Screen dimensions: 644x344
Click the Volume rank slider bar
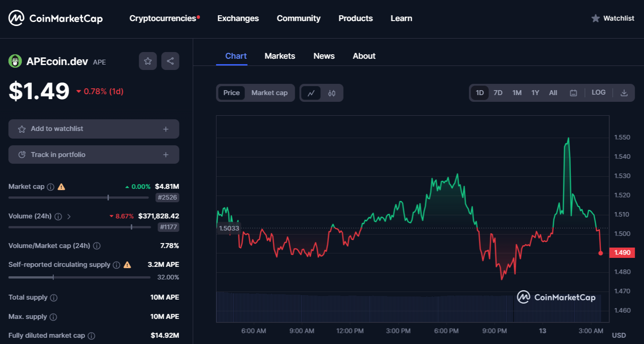(80, 227)
